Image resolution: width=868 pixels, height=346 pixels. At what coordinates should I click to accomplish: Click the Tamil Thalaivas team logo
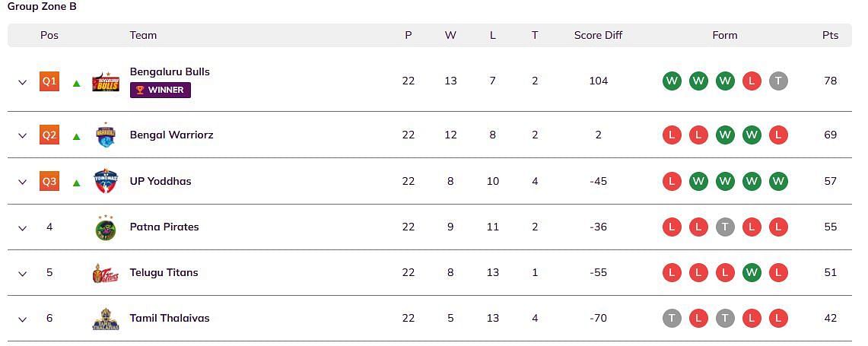click(106, 319)
